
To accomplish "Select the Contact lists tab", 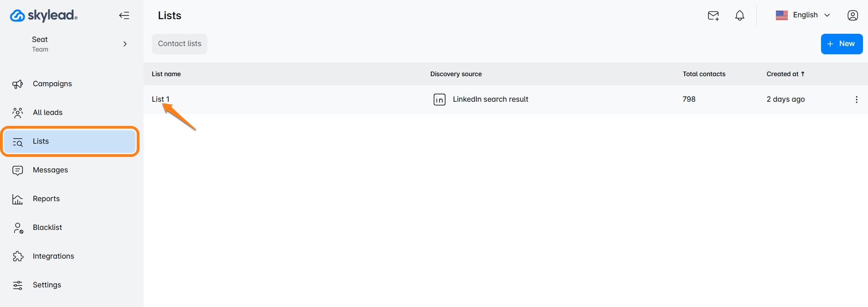I will [179, 44].
